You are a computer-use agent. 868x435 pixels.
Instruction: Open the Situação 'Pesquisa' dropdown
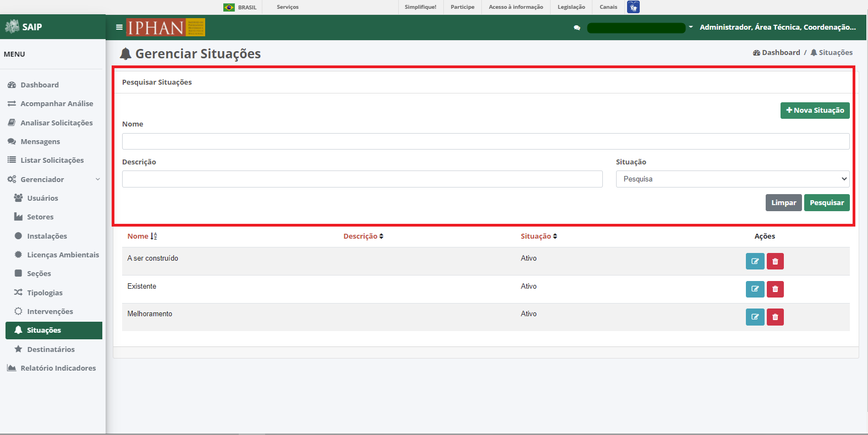click(733, 179)
